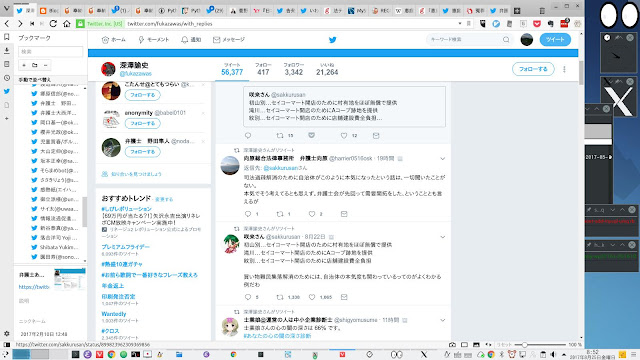This screenshot has height=360, width=640.
Task: Delete the bookmark with the minus button
Action: pos(45,65)
